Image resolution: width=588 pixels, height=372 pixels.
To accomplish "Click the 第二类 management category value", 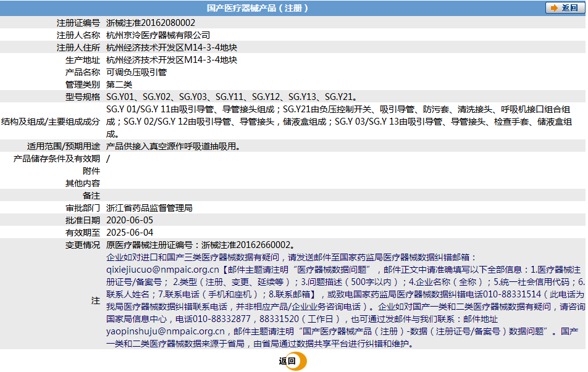I will point(119,85).
